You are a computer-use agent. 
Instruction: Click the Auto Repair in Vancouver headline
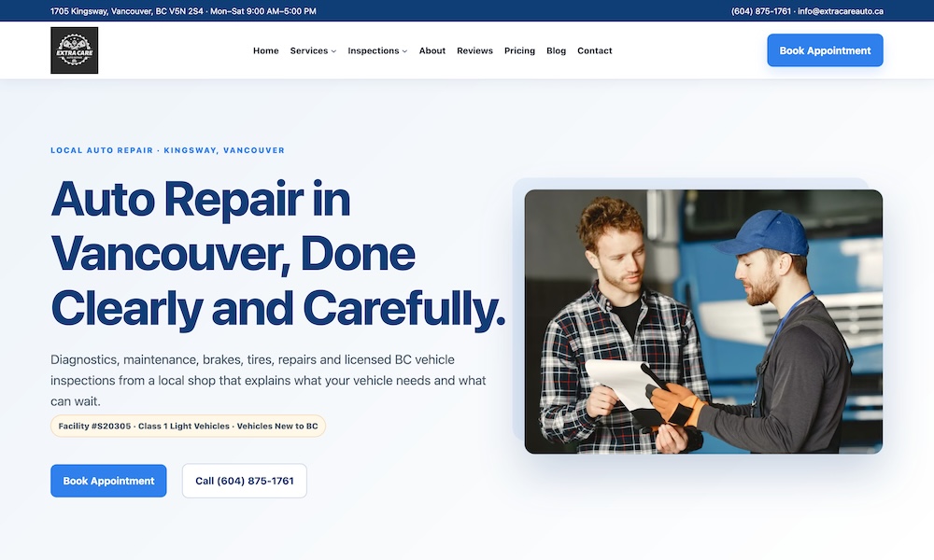click(x=277, y=254)
